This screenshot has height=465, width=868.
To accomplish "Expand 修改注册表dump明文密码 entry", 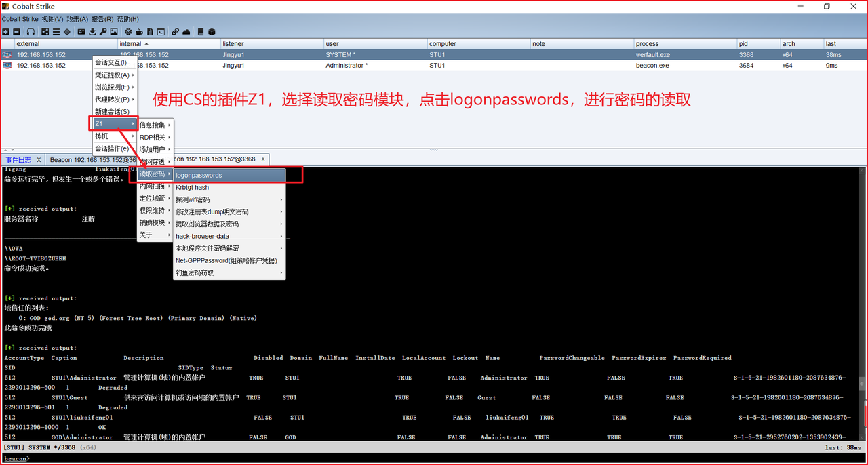I will click(x=229, y=211).
